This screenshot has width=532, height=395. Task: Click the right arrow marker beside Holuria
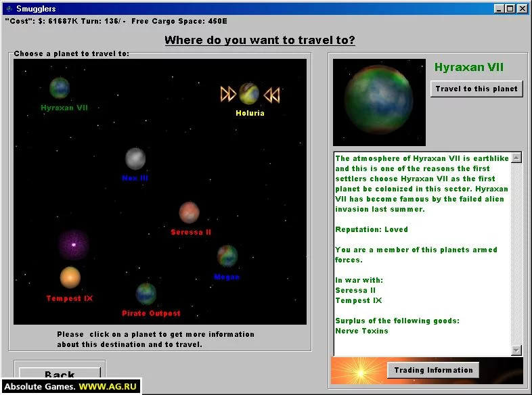coord(271,95)
